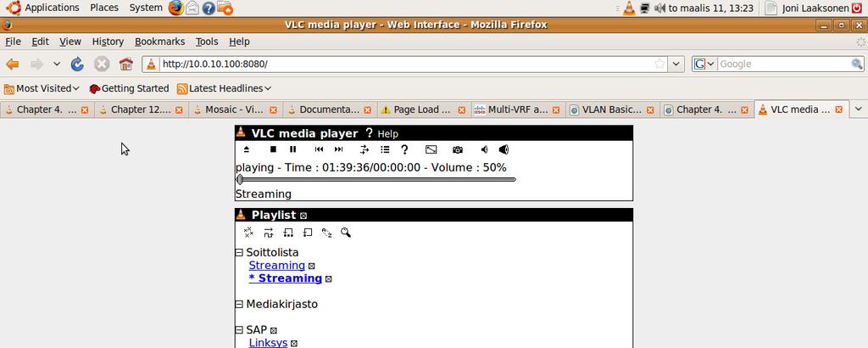Reload the page with the refresh icon
Screen dimensions: 868x348
click(77, 65)
